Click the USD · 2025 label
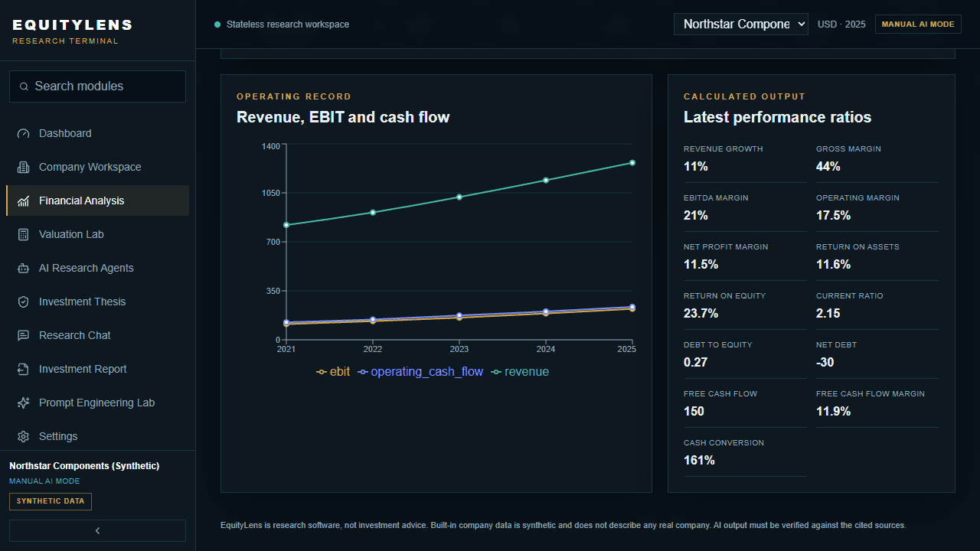 [x=841, y=24]
